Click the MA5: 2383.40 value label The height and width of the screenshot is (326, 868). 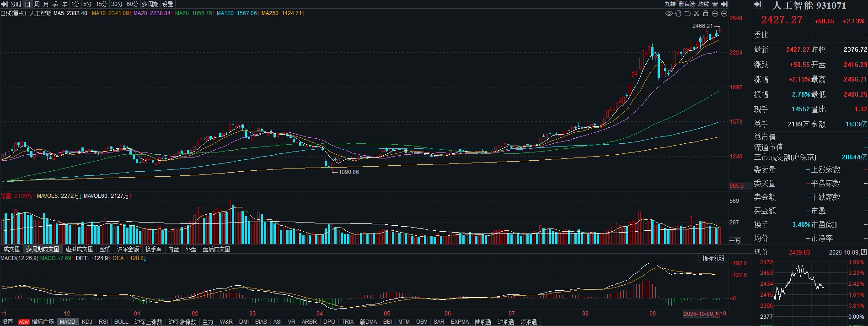70,13
